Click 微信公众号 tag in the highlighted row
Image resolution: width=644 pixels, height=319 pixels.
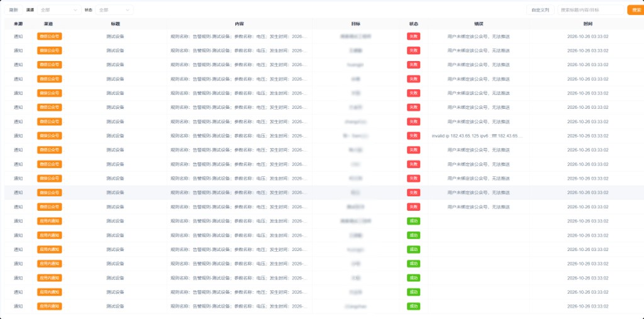click(x=49, y=193)
